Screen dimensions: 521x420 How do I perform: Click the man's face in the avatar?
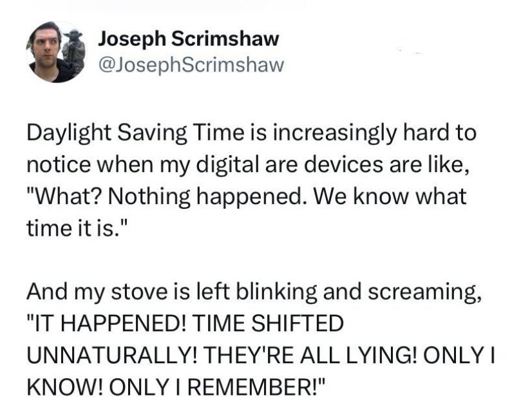pos(46,46)
